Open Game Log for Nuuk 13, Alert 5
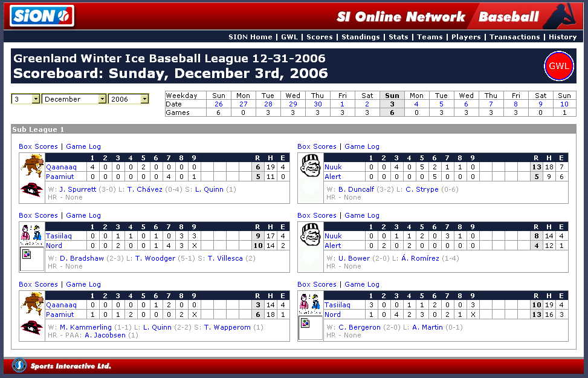588x378 pixels. coord(362,146)
